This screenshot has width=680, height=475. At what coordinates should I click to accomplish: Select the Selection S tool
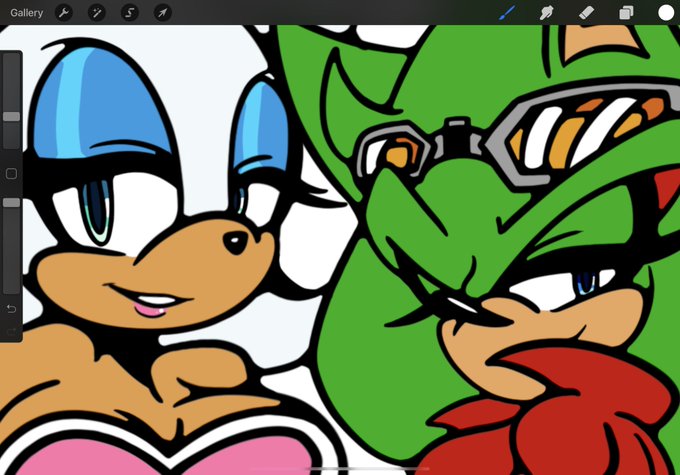point(130,13)
